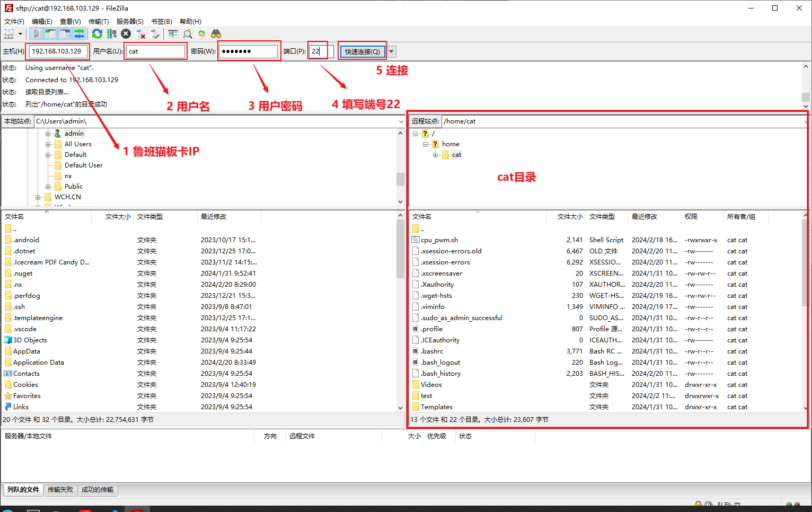Collapse remote root / node
The image size is (812, 512).
tap(415, 134)
